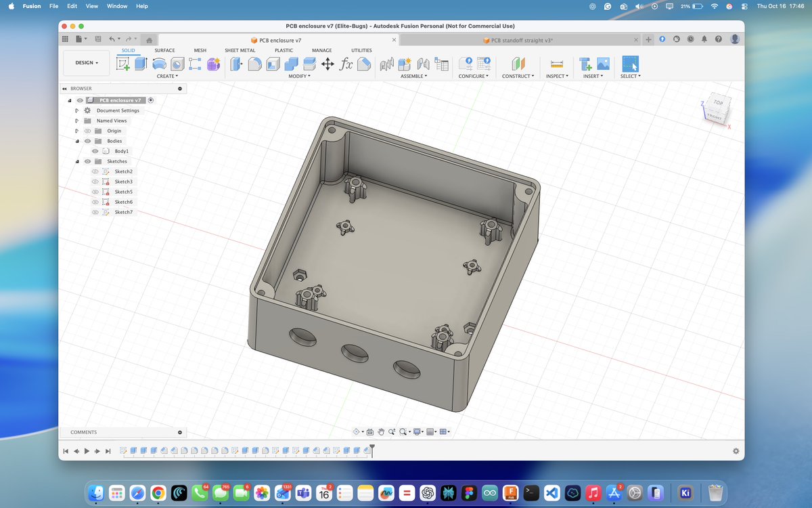Viewport: 812px width, 508px height.
Task: Add a new design tab with plus button
Action: point(648,39)
